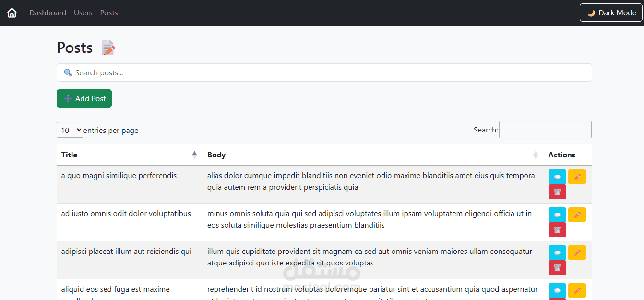Delete the 'a quo magni similique' post
Screen dimensions: 644x300
click(x=557, y=192)
